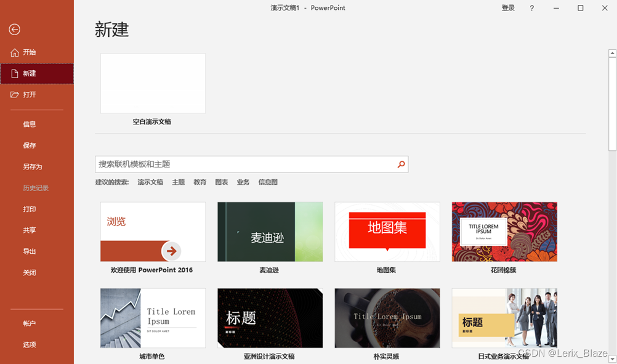Click the new document icon beside 新建
The height and width of the screenshot is (364, 617).
[15, 73]
